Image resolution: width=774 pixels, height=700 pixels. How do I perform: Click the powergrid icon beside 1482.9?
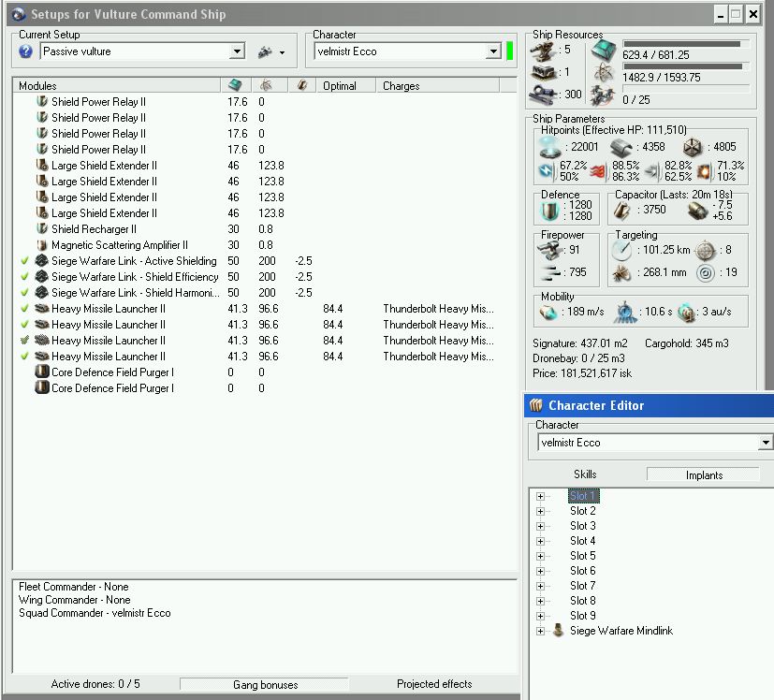tap(604, 73)
